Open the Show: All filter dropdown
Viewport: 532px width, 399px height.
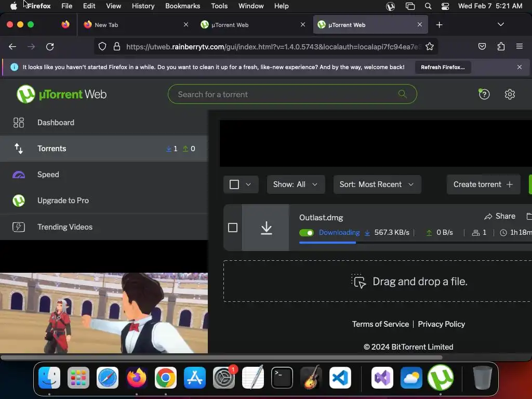point(296,184)
